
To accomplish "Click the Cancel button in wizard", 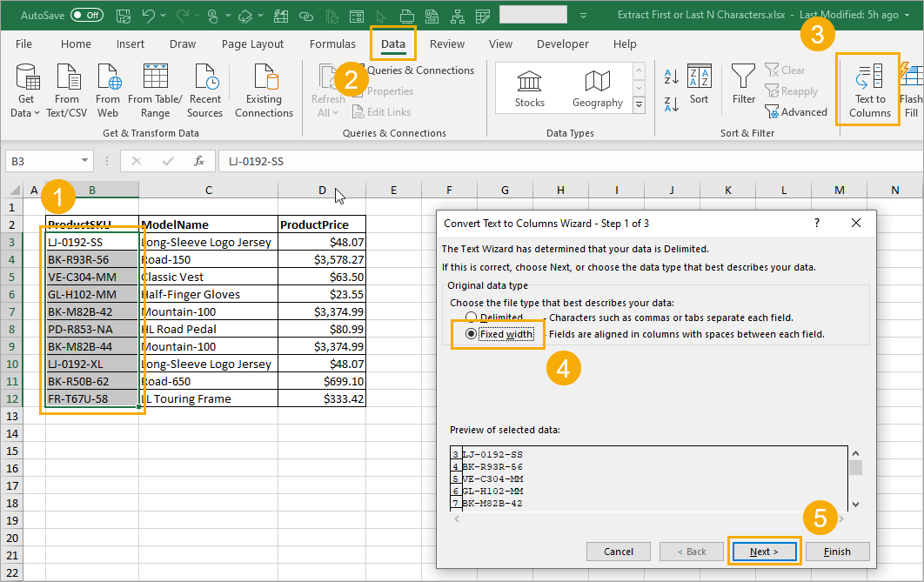I will point(618,552).
